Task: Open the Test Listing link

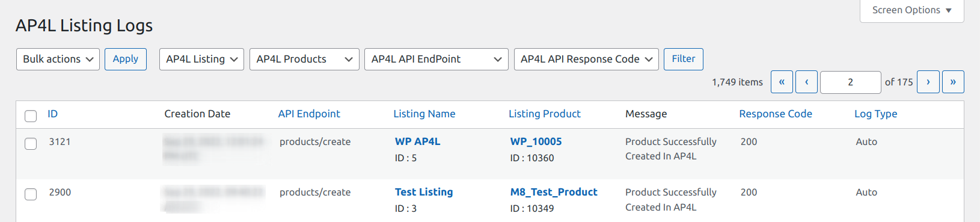Action: point(424,192)
